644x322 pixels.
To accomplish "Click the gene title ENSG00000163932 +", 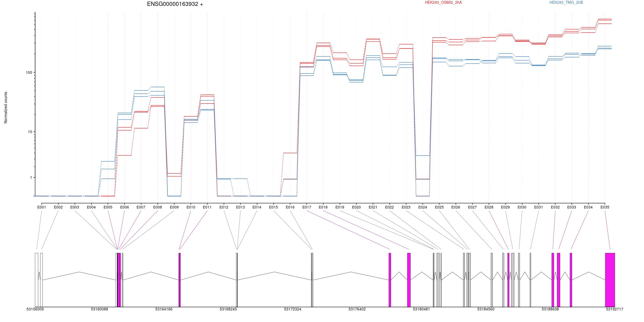I will 175,4.
